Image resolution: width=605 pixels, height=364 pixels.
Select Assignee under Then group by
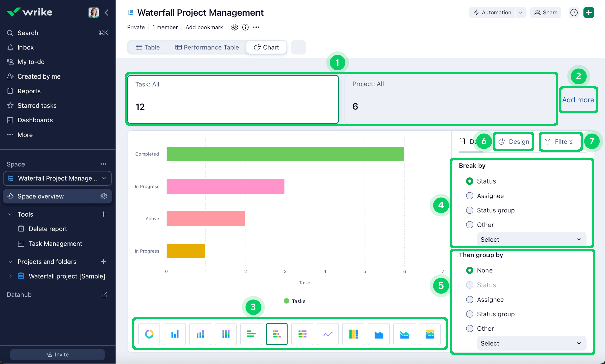pos(470,300)
